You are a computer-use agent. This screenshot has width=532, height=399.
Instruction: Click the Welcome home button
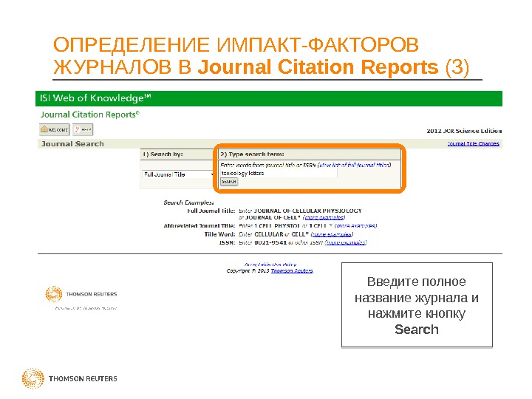[x=54, y=129]
